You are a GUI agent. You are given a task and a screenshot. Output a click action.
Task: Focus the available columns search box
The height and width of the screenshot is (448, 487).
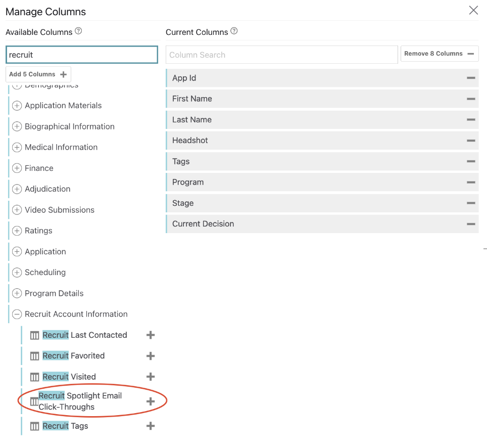[x=82, y=55]
